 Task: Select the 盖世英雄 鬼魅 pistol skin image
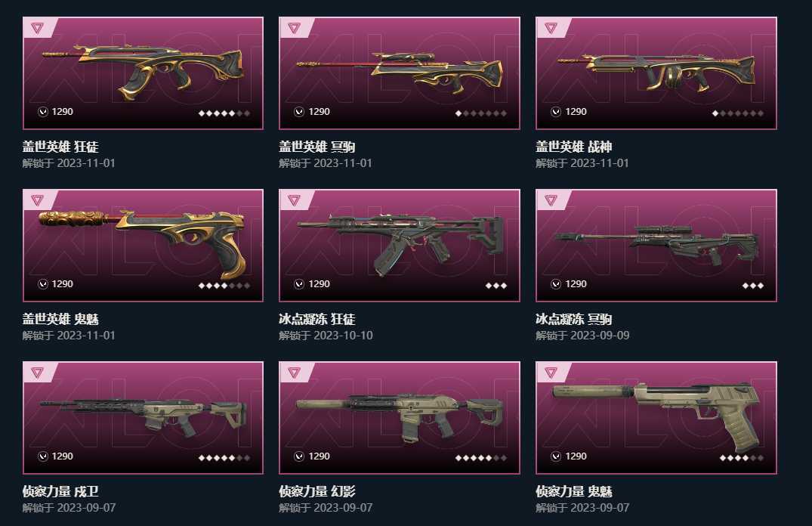pyautogui.click(x=143, y=246)
